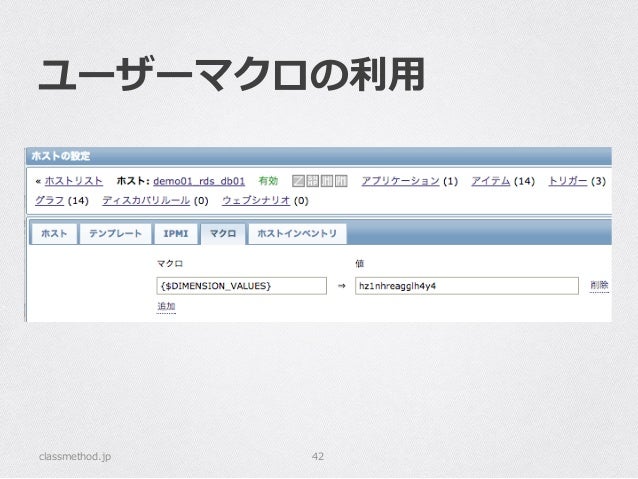Switch to the テンプレート tab

116,234
